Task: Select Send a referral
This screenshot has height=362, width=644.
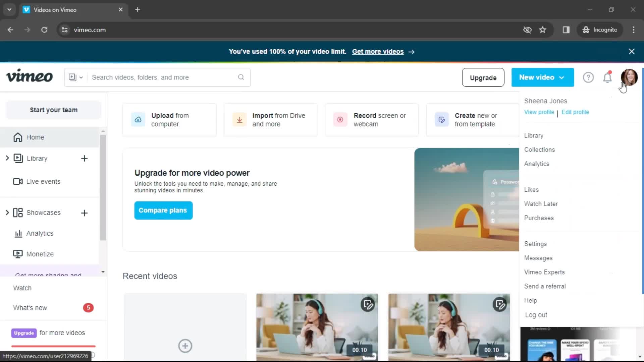Action: click(545, 286)
